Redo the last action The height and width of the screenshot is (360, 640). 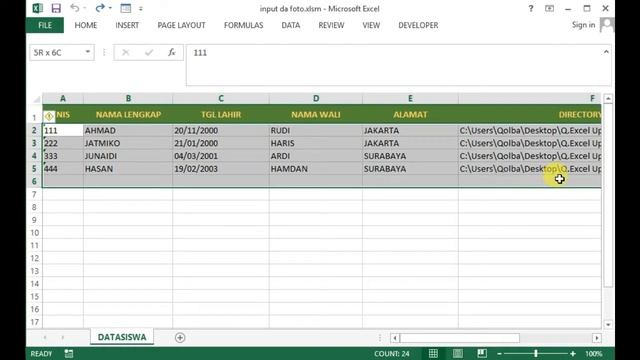[x=100, y=8]
